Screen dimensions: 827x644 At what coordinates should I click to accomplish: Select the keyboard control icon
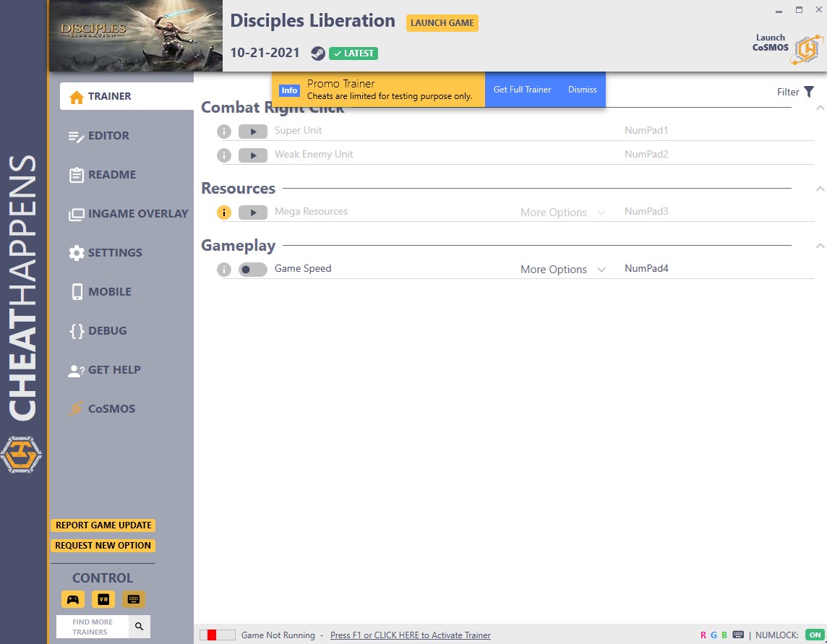pyautogui.click(x=134, y=599)
